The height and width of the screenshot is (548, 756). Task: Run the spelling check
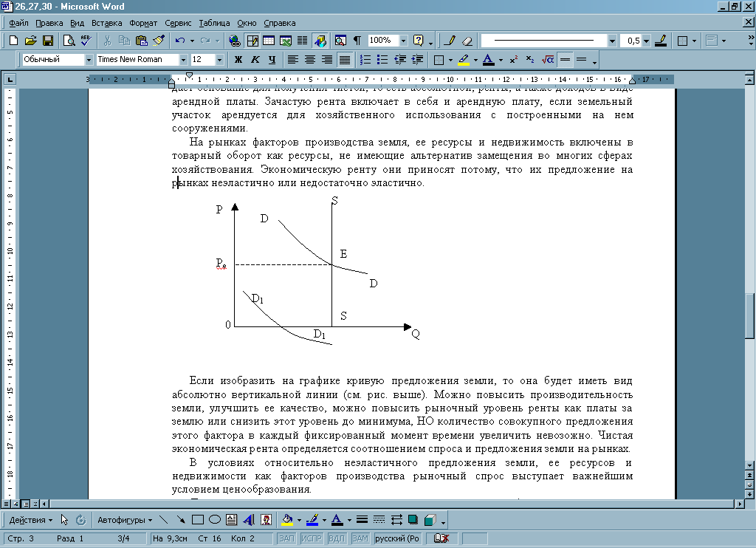(86, 41)
